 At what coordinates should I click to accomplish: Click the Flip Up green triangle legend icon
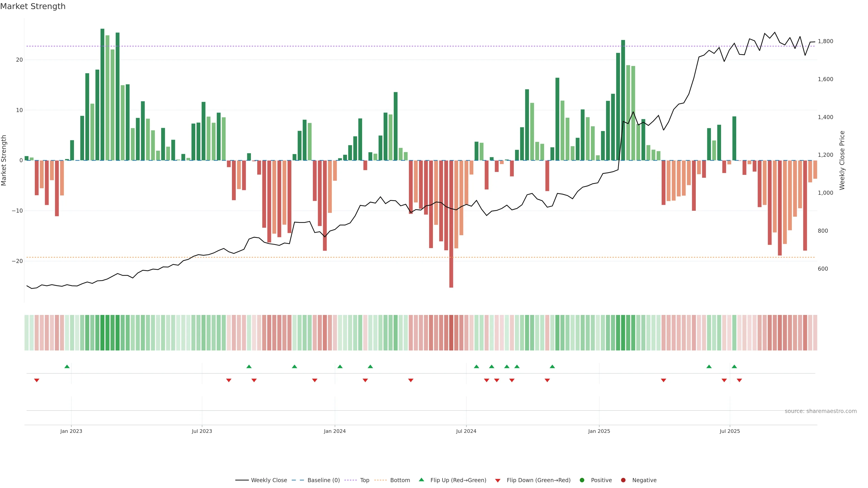pos(421,480)
